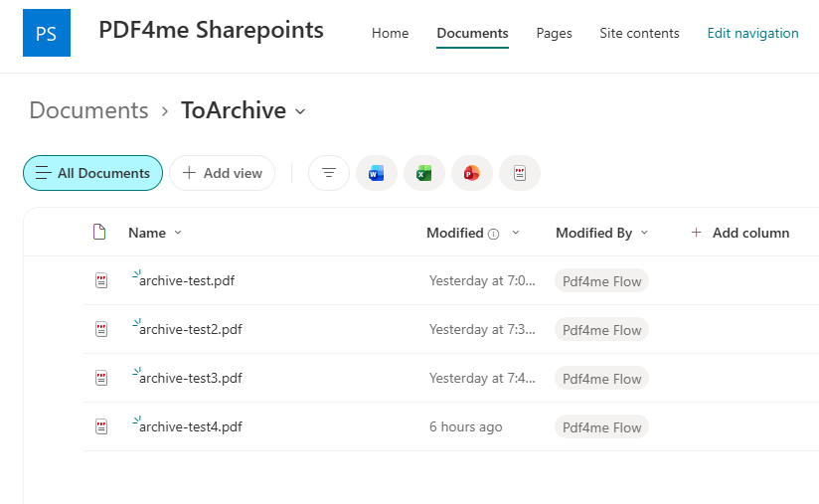819x504 pixels.
Task: Click the PS site logo tile
Action: (x=47, y=33)
